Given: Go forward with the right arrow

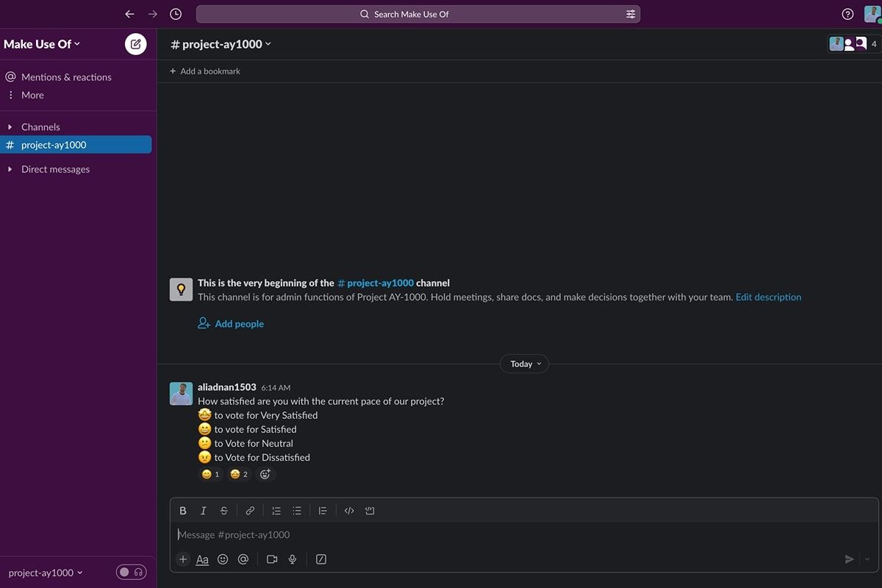Looking at the screenshot, I should pos(153,14).
